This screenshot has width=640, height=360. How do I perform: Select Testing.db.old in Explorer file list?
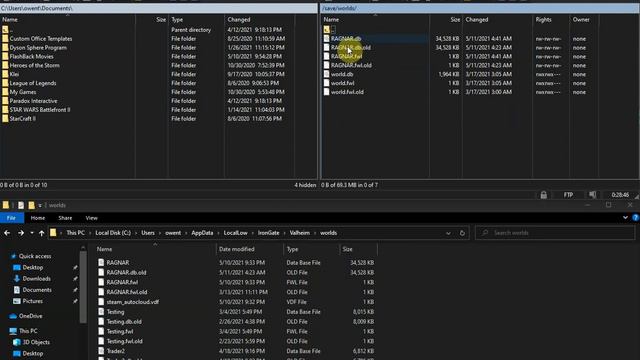tap(124, 322)
